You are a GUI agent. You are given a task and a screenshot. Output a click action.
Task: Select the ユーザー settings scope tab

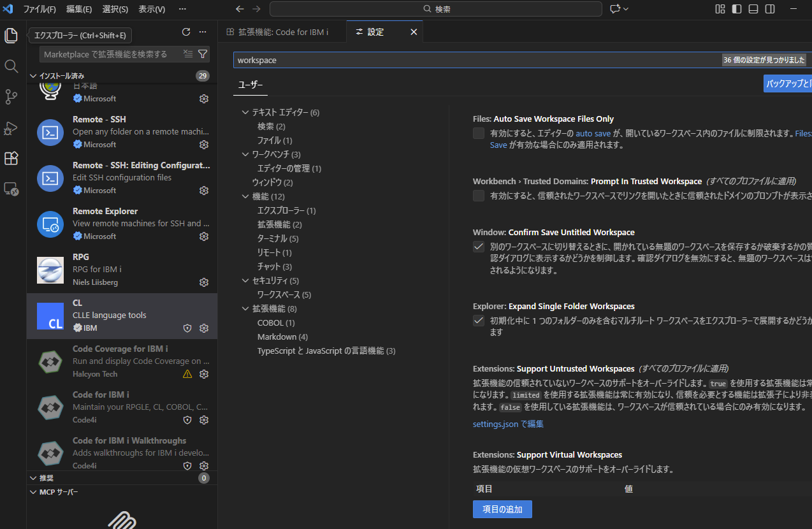[250, 85]
